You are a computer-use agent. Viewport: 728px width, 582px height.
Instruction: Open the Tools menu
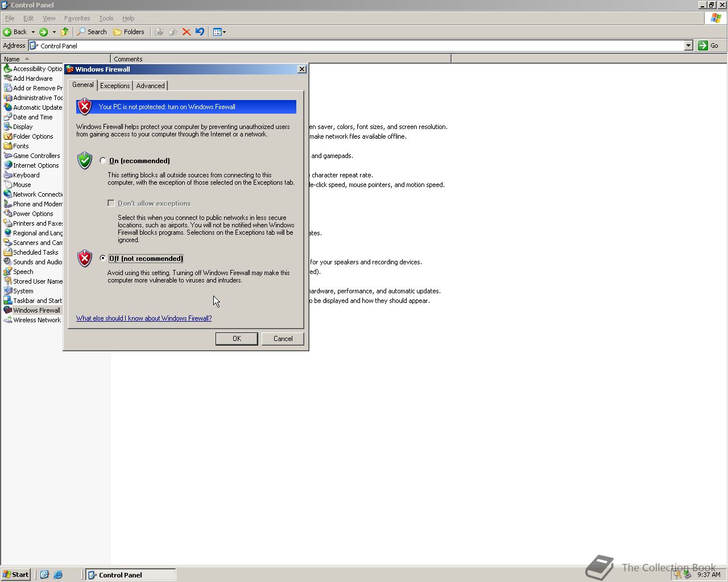point(106,18)
